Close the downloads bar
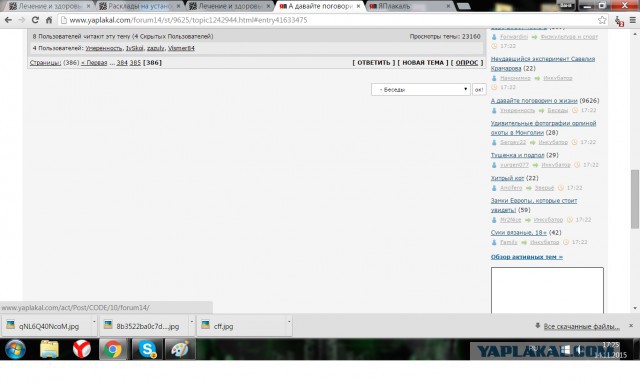The image size is (640, 381). 631,325
